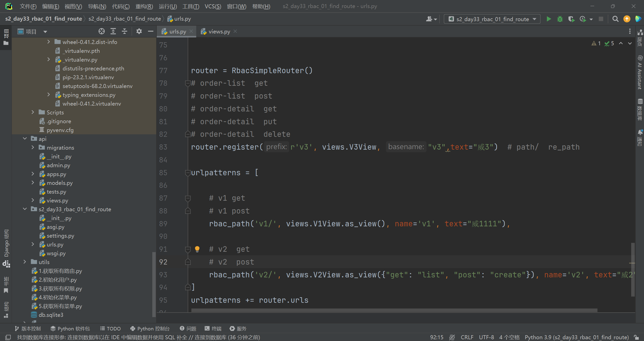Expand the migrations folder

point(33,147)
